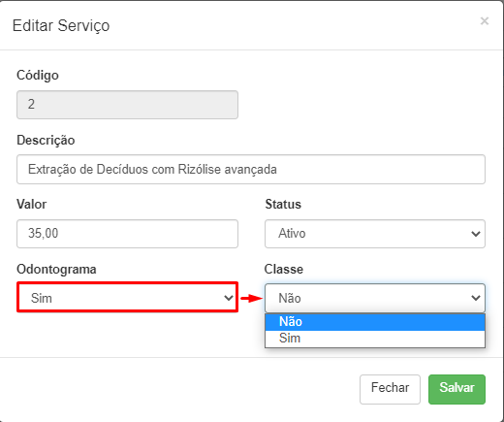504x422 pixels.
Task: Click the Descrição label
Action: tap(46, 141)
